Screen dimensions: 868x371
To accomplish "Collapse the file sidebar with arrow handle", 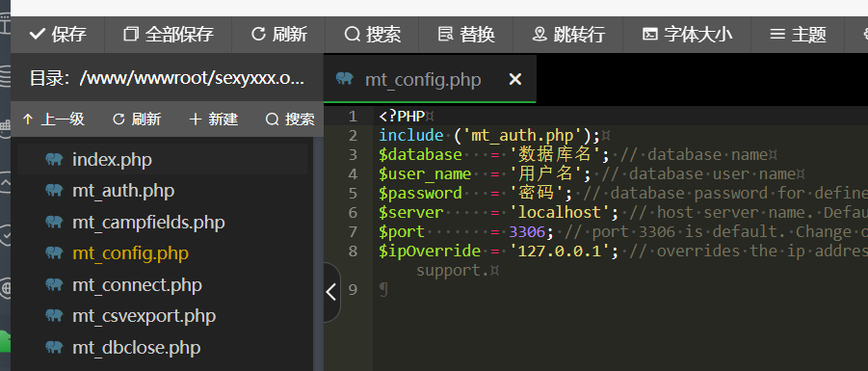I will point(331,292).
